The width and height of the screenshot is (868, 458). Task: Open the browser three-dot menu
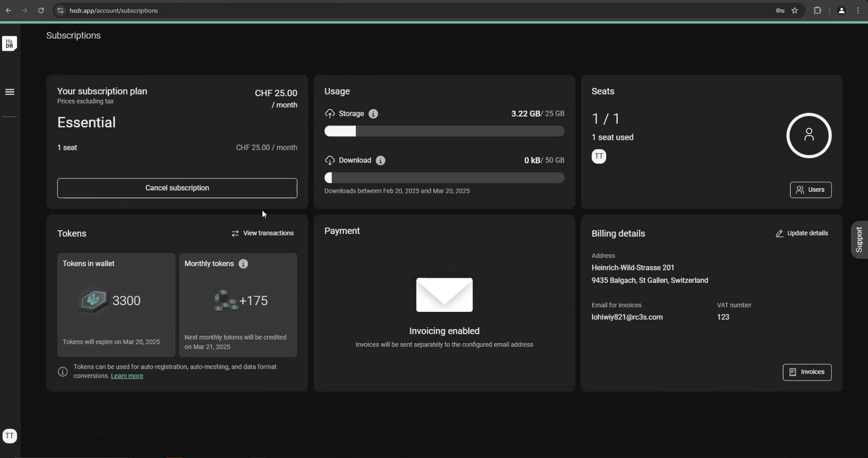click(x=858, y=10)
